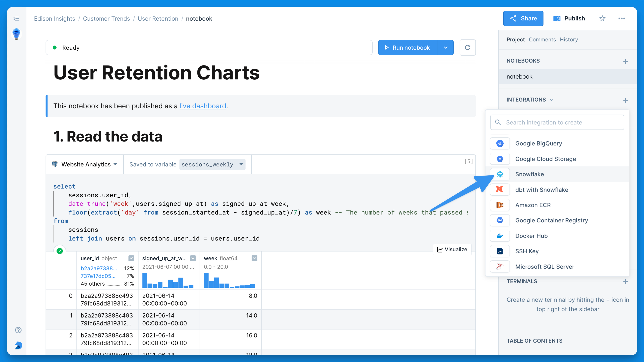Viewport: 644px width, 362px height.
Task: Click the SQL code editor 'select' line
Action: coord(64,186)
